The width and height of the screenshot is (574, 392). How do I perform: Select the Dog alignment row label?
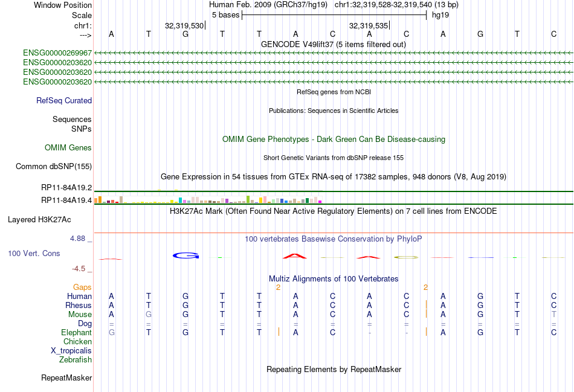[x=85, y=324]
